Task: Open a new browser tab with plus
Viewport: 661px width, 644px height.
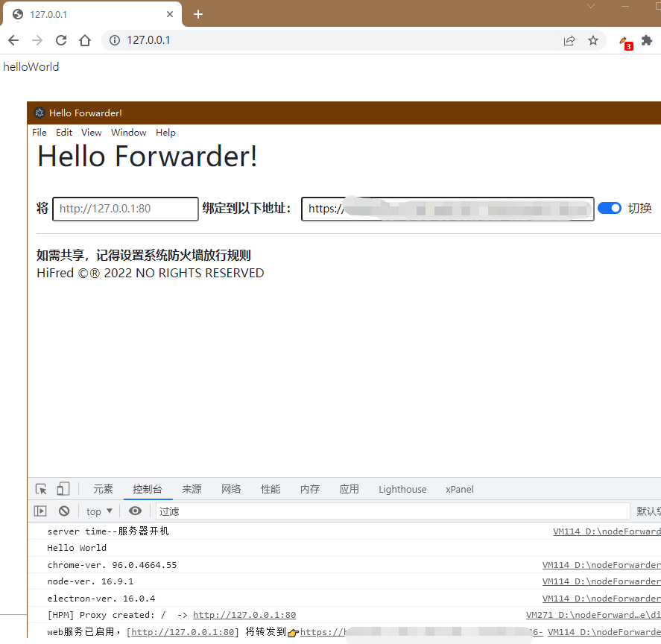Action: 198,14
